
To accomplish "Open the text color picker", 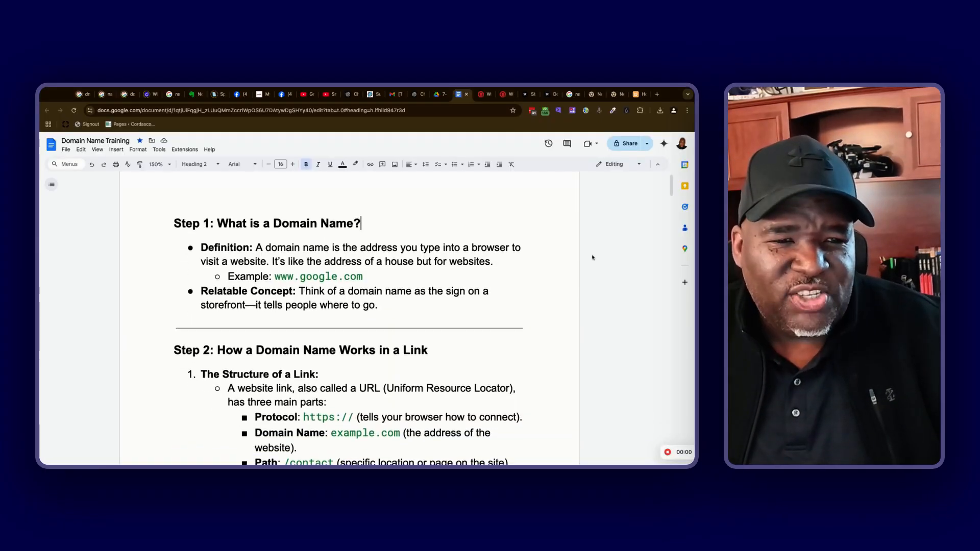I will click(342, 164).
